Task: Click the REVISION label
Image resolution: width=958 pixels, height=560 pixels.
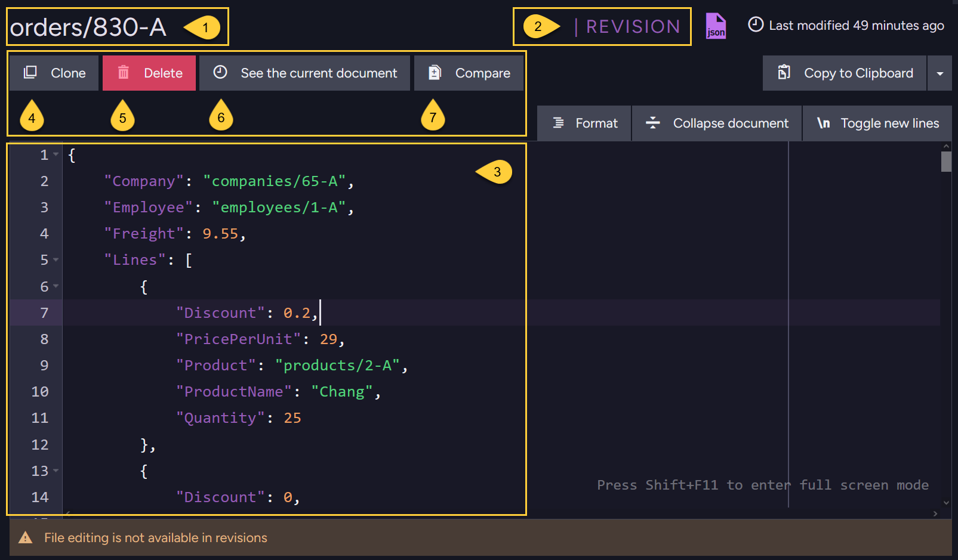Action: (633, 26)
